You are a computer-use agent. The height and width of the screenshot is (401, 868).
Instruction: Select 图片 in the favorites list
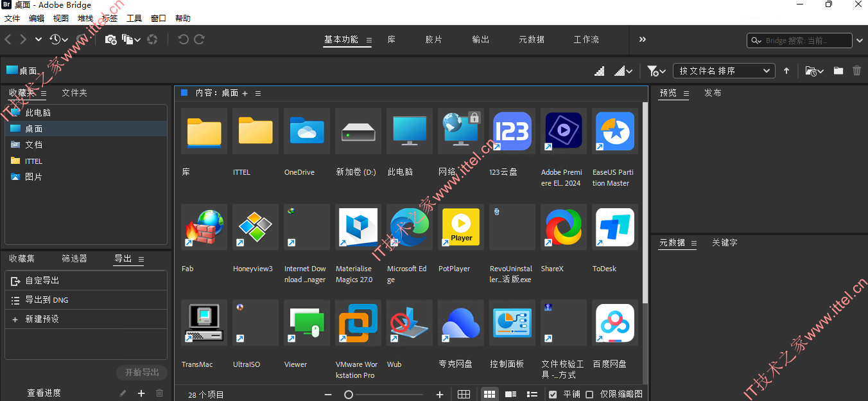coord(86,177)
